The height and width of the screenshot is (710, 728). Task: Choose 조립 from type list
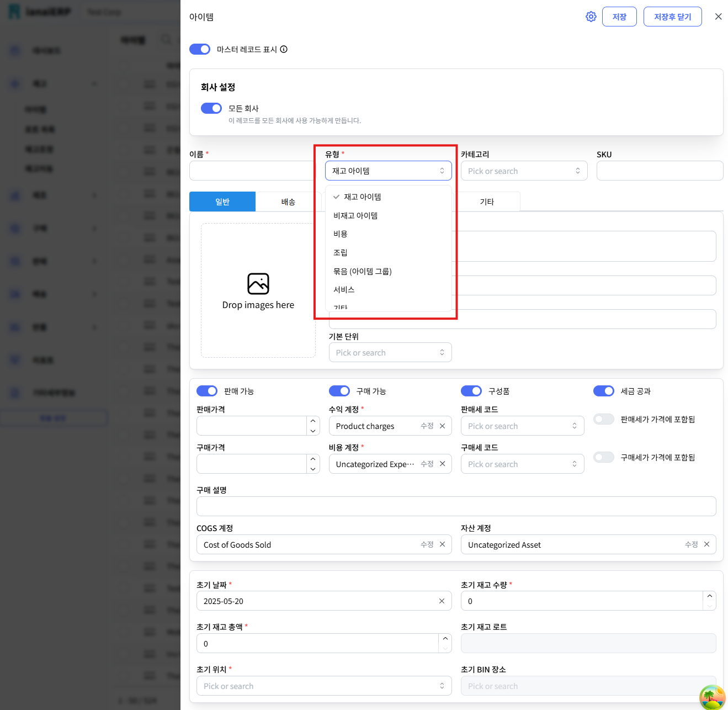tap(389, 252)
